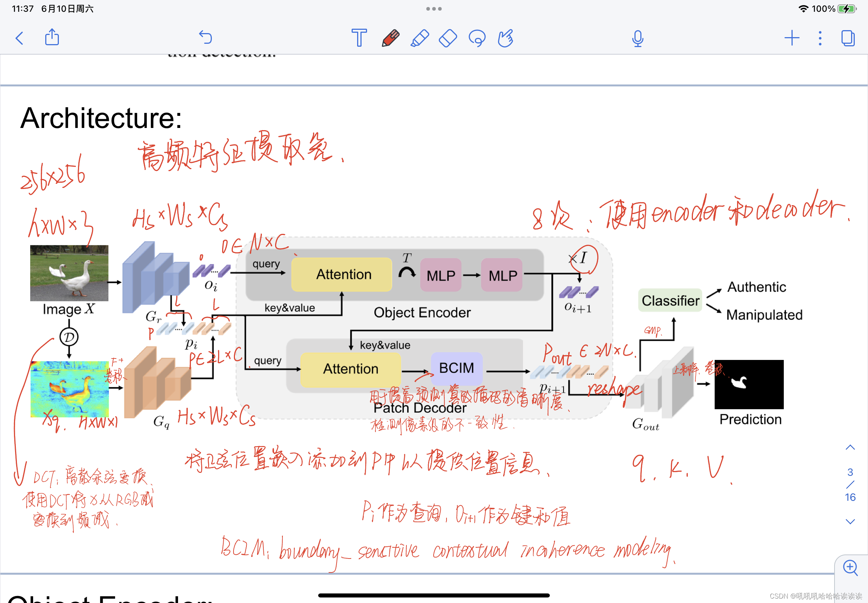Image resolution: width=868 pixels, height=603 pixels.
Task: Select the red Pen tool
Action: (390, 38)
